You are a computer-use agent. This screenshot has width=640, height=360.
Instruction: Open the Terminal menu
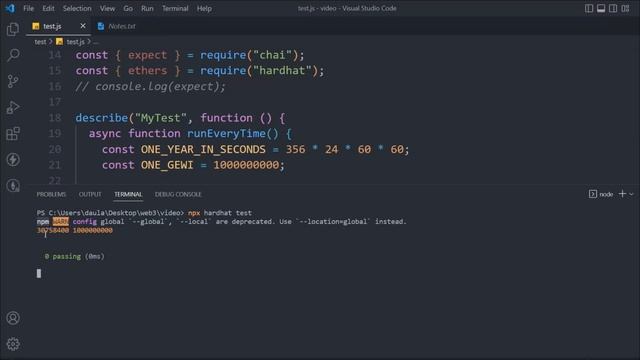click(175, 8)
